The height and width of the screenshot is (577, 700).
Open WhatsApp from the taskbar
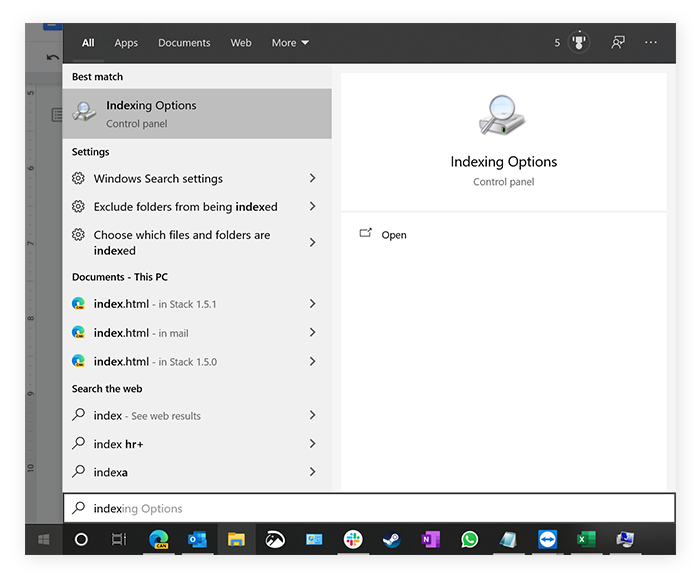(470, 540)
